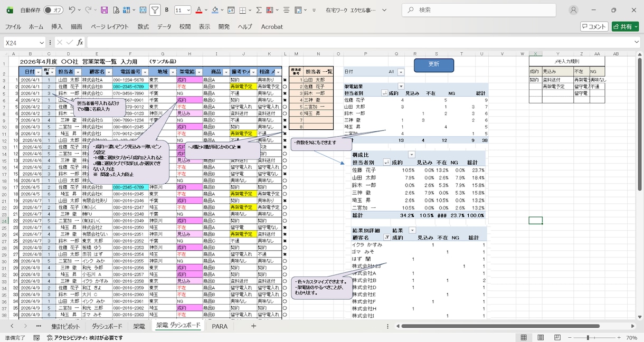The image size is (644, 342).
Task: Toggle the AutoSave switch
Action: click(53, 10)
